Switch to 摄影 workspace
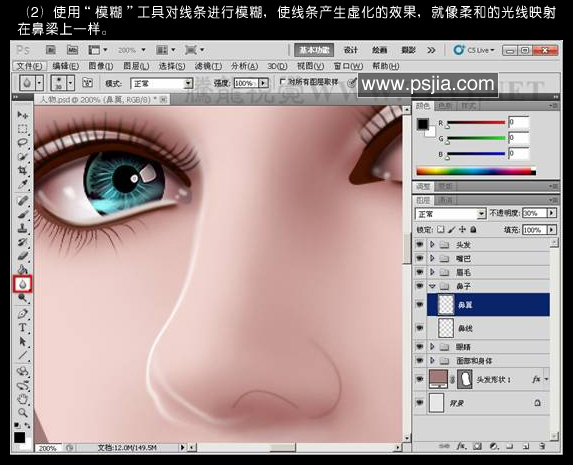573x465 pixels. click(408, 50)
